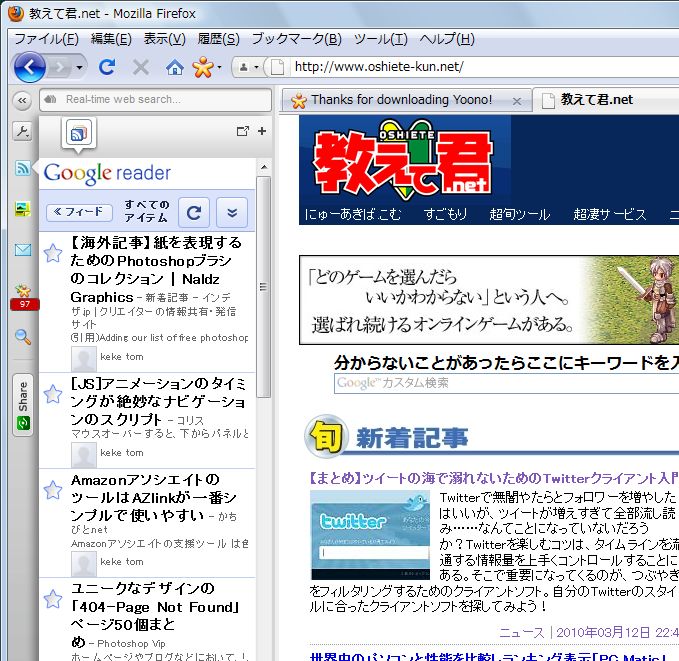Image resolution: width=679 pixels, height=661 pixels.
Task: Click keke tom avatar under Amazon article
Action: pos(84,563)
